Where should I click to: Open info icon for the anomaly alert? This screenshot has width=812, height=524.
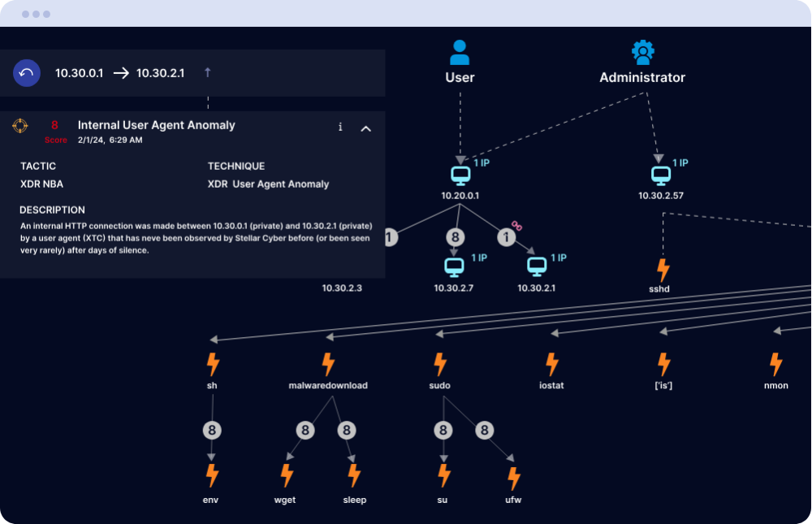click(340, 127)
